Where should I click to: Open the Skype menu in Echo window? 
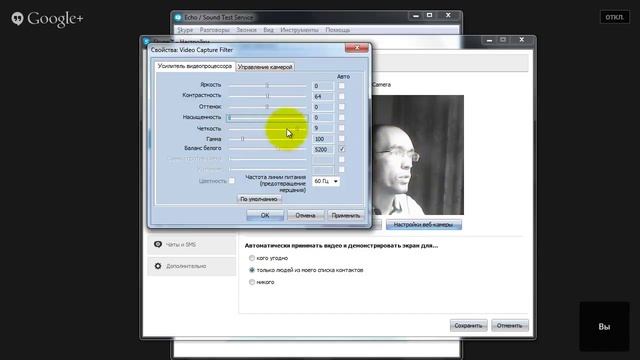[185, 30]
